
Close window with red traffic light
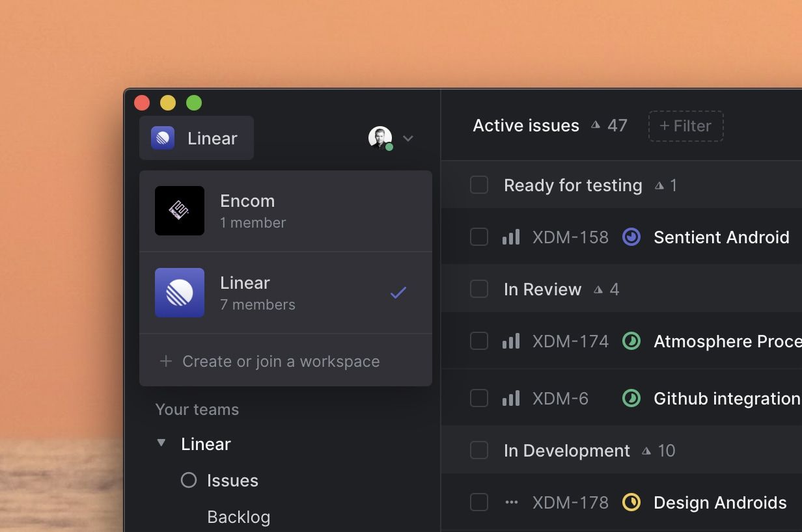(142, 103)
